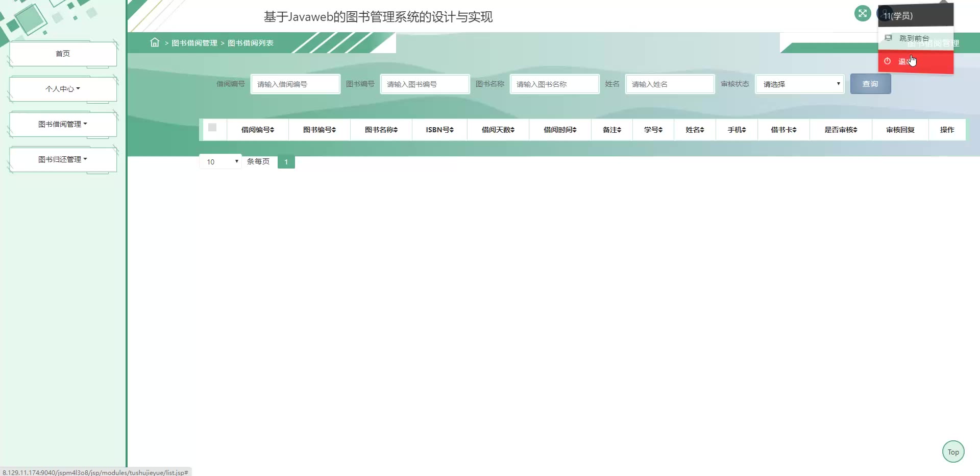Sort by 备注 column arrows
This screenshot has width=980, height=476.
coord(620,130)
